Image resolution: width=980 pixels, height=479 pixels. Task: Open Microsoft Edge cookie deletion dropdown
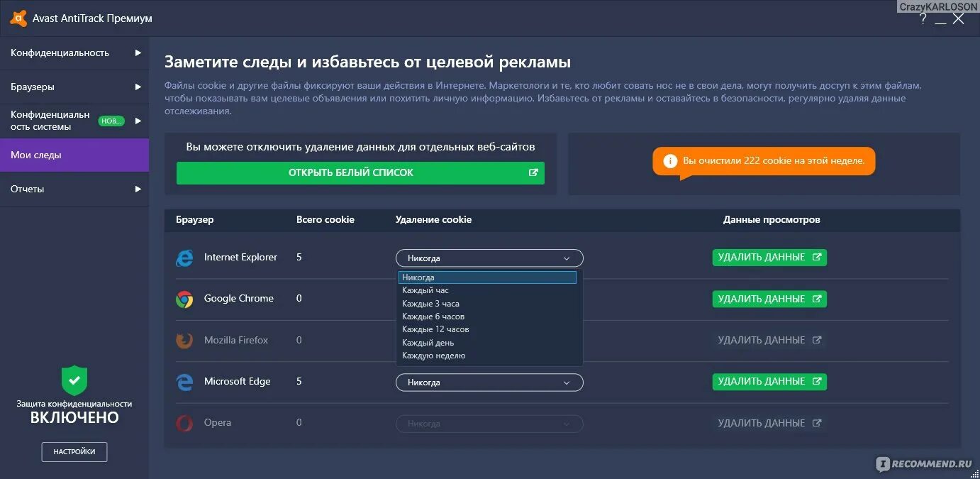click(x=489, y=382)
